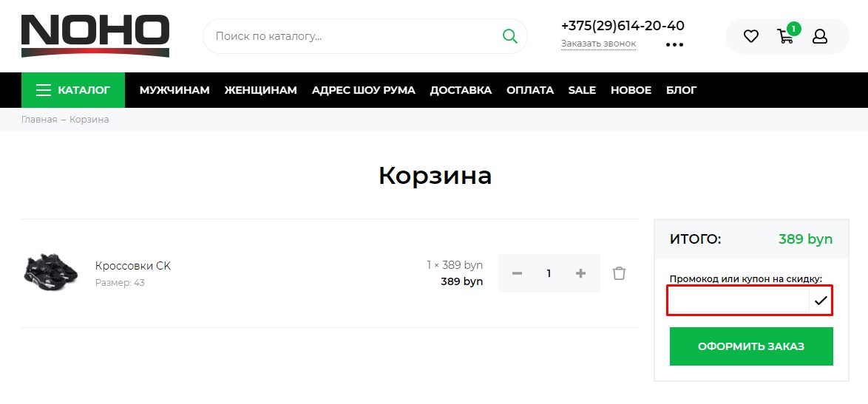868x404 pixels.
Task: Remove Кроссовки CK with trash icon
Action: (619, 273)
